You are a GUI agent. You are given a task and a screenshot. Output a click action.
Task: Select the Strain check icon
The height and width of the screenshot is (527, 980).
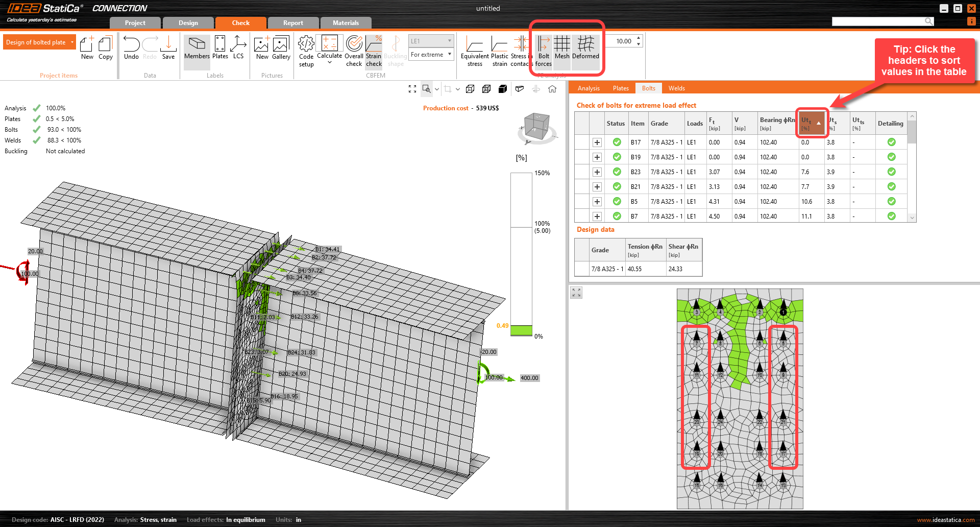374,50
